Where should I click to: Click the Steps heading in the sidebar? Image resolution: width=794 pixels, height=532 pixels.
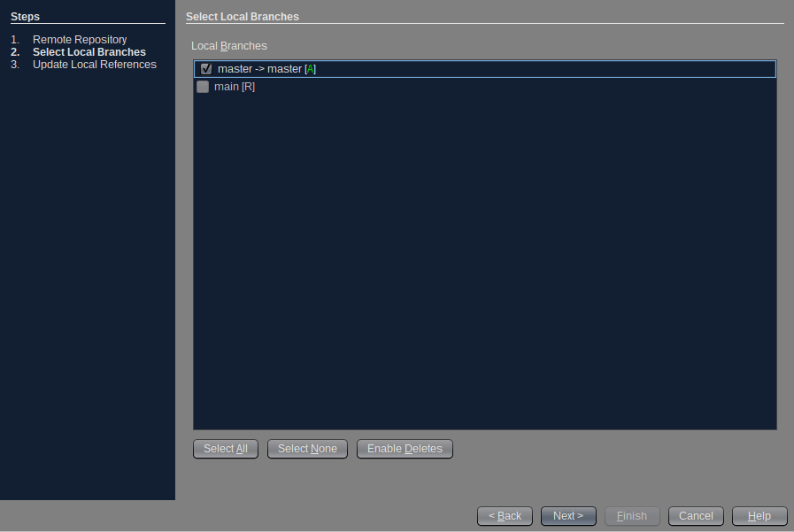coord(25,17)
